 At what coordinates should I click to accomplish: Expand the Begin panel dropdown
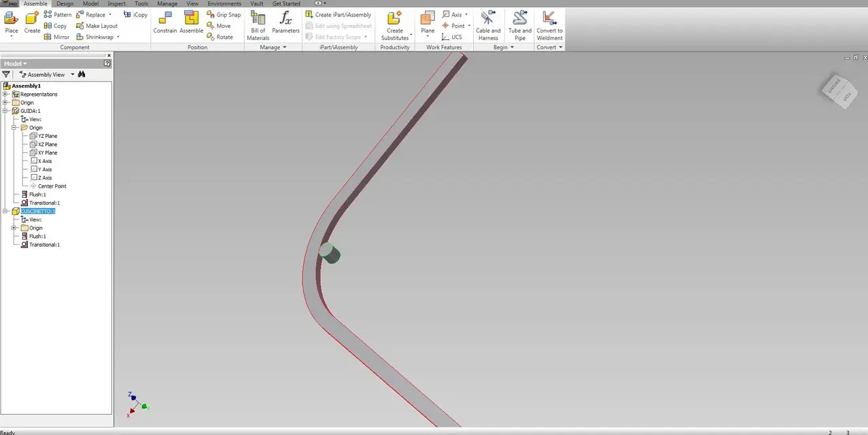coord(514,48)
